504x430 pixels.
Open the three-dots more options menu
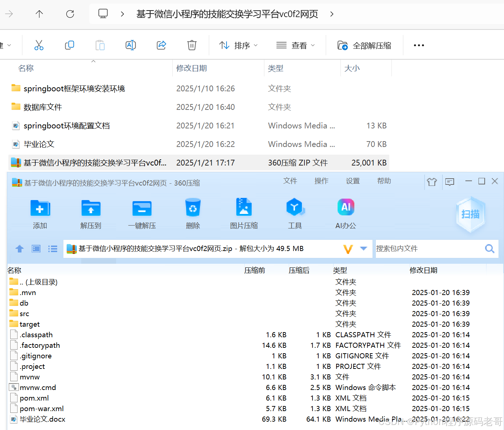tap(419, 45)
